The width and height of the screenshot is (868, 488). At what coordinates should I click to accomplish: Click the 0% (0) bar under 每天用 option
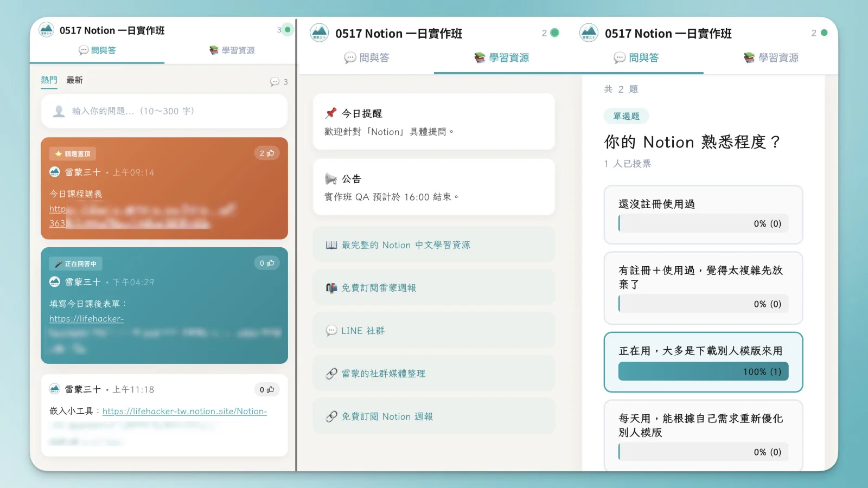tap(703, 452)
